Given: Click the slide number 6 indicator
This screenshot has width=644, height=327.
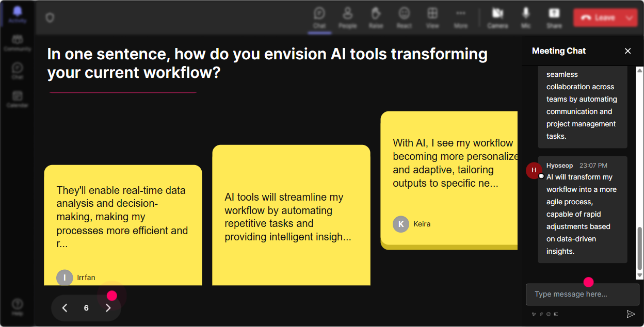Looking at the screenshot, I should coord(86,308).
